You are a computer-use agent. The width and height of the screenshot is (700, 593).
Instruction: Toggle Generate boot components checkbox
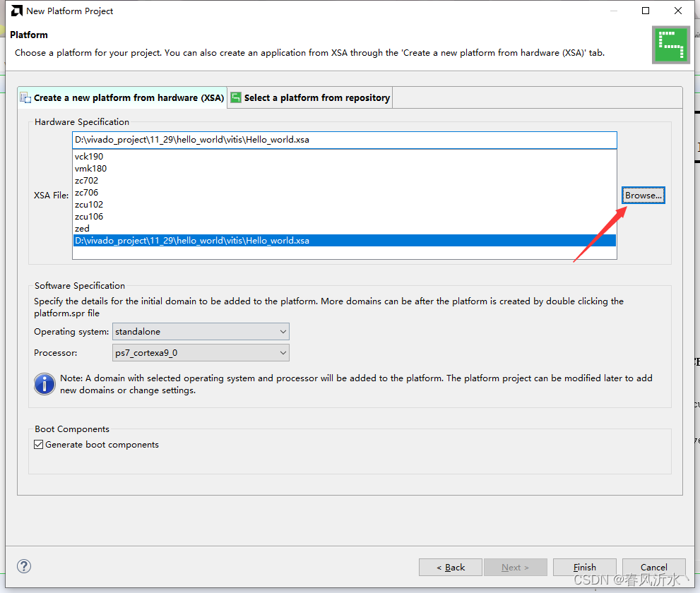click(39, 445)
